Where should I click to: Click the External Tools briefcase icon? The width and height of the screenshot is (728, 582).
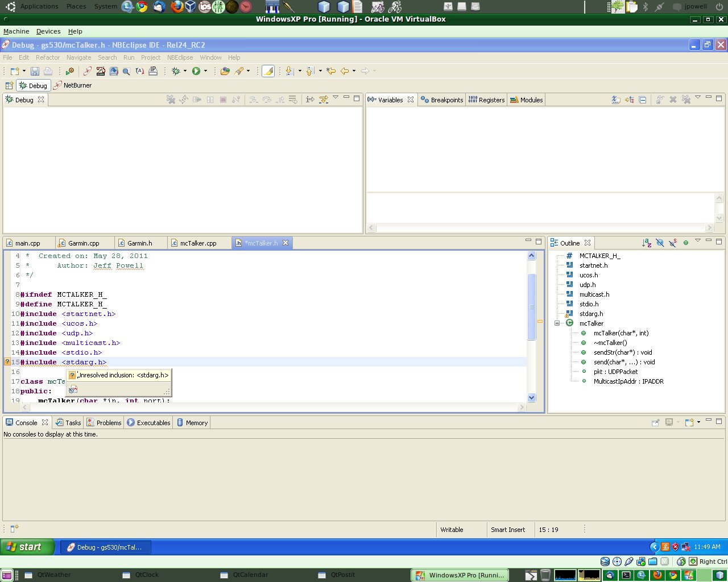[225, 71]
